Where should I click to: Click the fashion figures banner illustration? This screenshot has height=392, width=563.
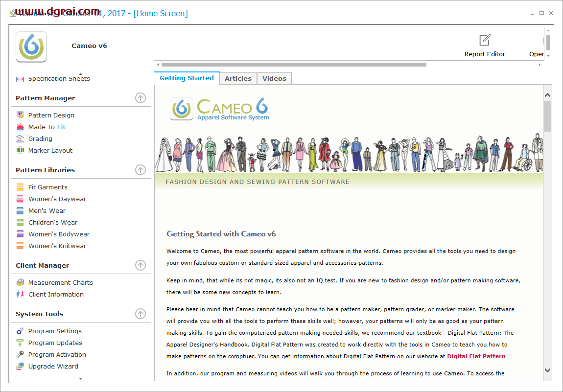[x=349, y=153]
